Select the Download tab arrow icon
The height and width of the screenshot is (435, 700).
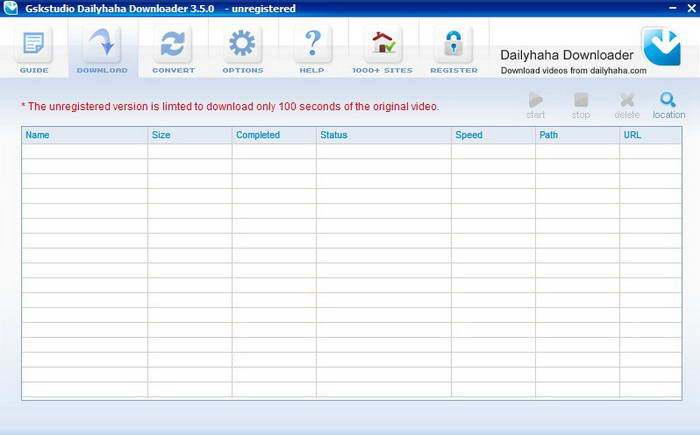(x=102, y=44)
